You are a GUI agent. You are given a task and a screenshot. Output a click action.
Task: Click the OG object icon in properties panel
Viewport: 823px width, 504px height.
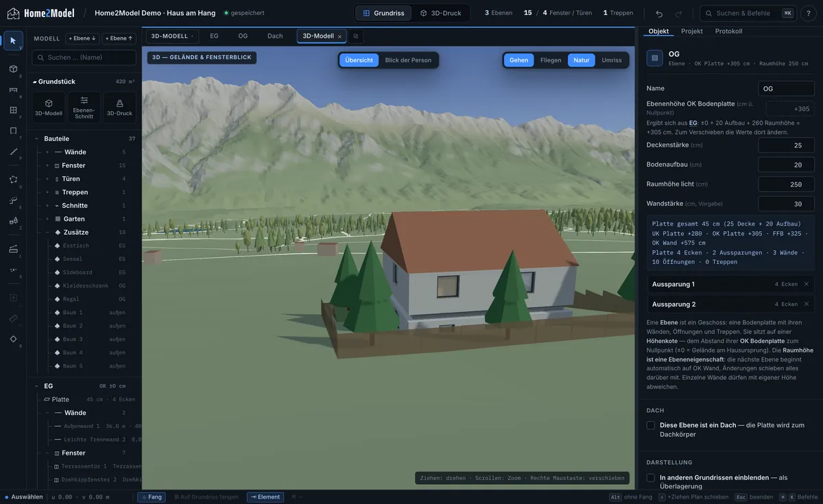point(655,58)
